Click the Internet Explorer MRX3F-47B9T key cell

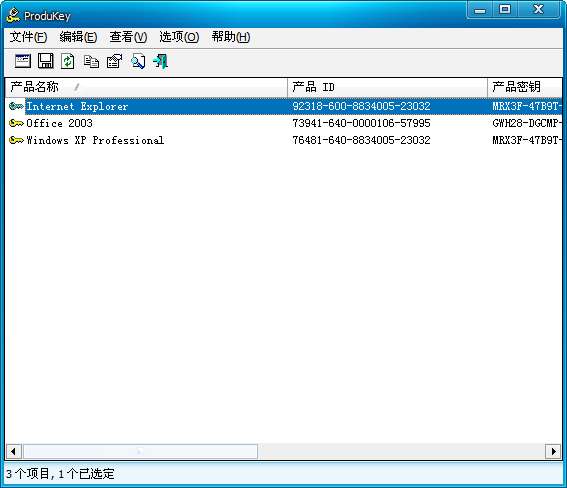[x=527, y=106]
